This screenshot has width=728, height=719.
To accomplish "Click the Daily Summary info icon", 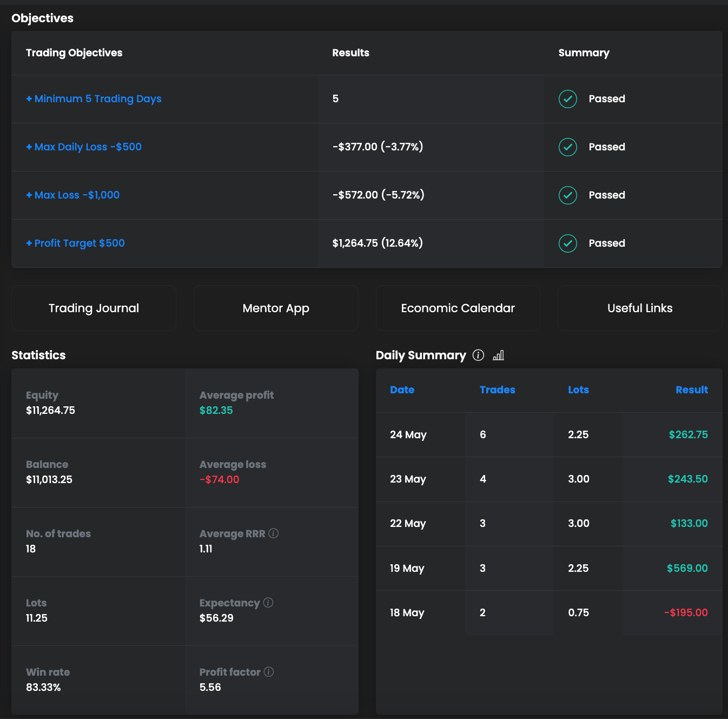I will pyautogui.click(x=478, y=355).
